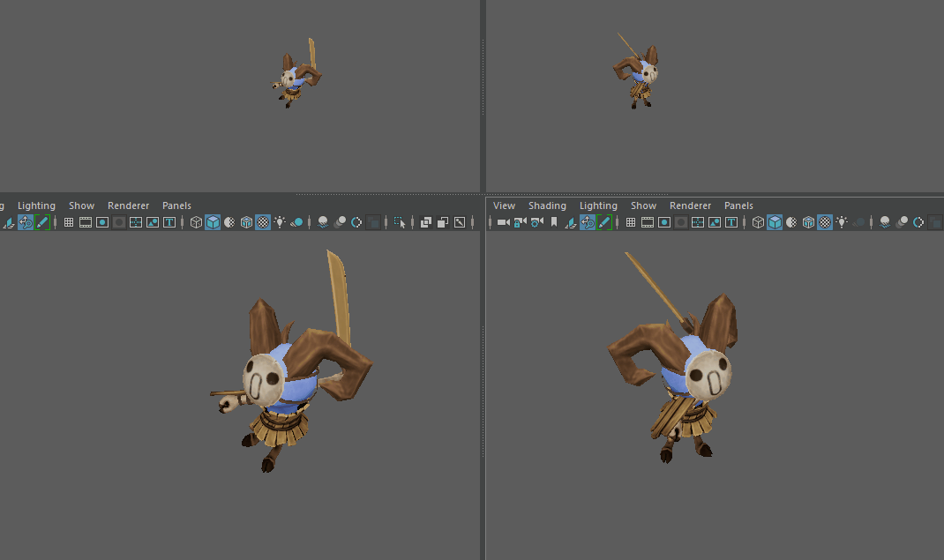Screen dimensions: 944x560
Task: Click Safe Action icon in right panel
Action: coord(715,222)
